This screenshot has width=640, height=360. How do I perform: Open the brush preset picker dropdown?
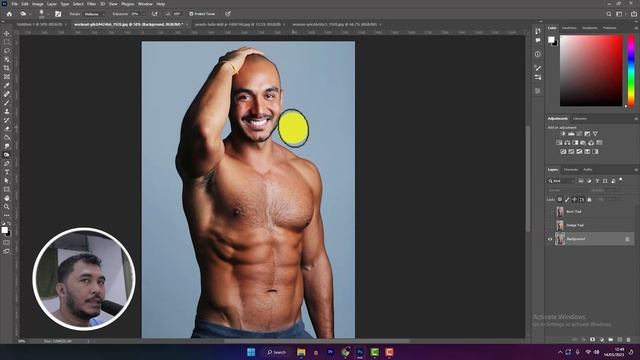pos(47,14)
